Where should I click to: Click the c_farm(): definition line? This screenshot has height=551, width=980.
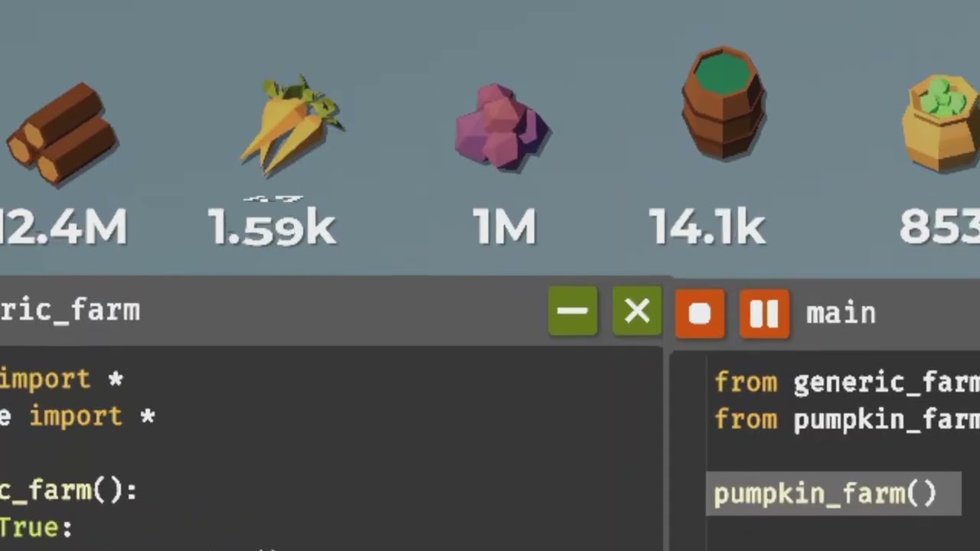[68, 491]
